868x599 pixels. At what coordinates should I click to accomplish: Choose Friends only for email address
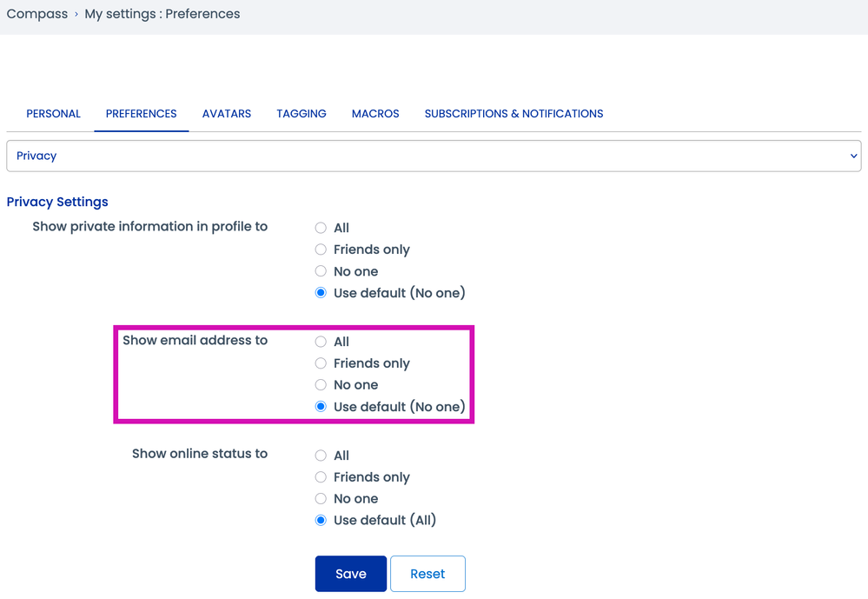pos(321,363)
